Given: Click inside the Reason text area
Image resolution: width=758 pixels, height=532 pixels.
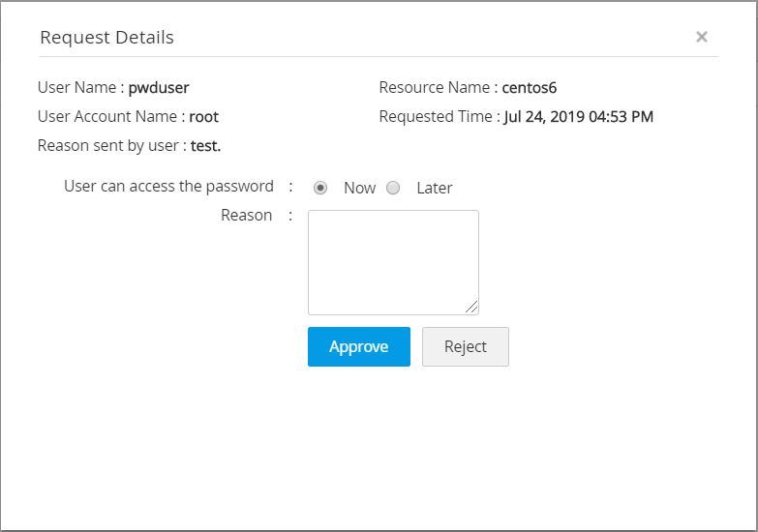Looking at the screenshot, I should click(x=393, y=261).
